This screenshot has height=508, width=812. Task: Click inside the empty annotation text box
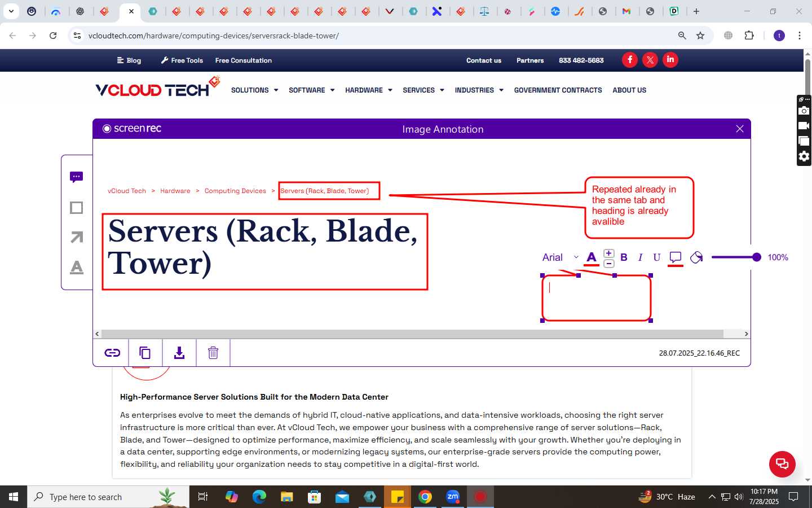coord(597,298)
